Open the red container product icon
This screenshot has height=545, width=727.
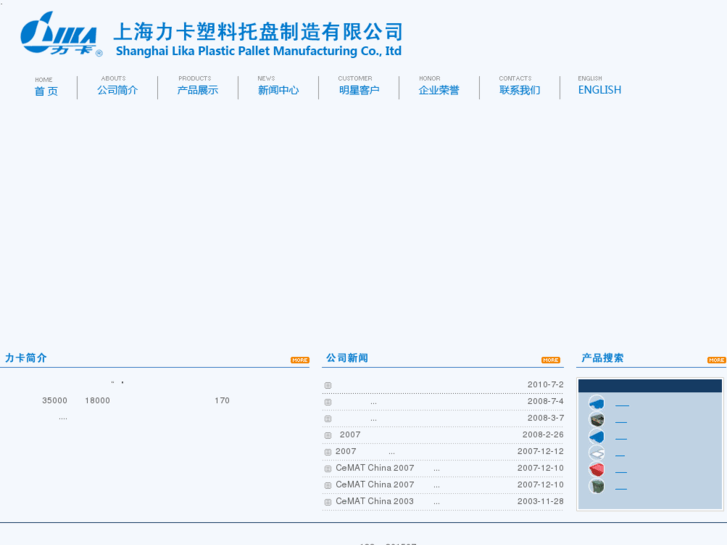[x=597, y=470]
